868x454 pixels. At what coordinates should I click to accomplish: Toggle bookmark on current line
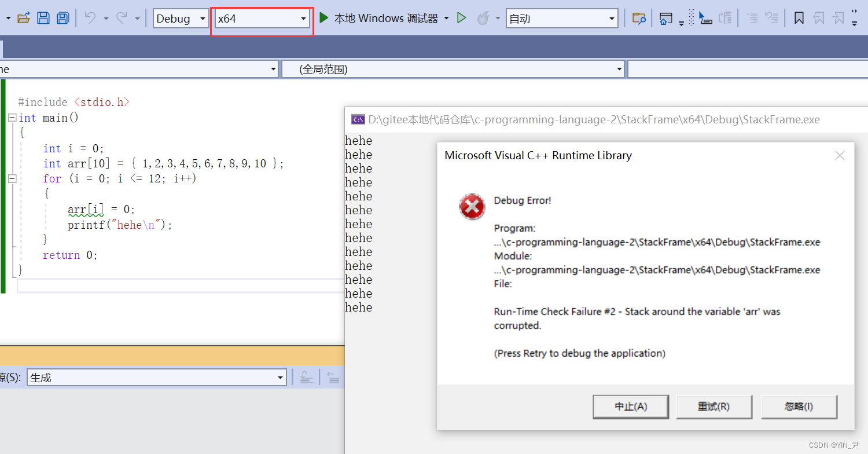(799, 19)
